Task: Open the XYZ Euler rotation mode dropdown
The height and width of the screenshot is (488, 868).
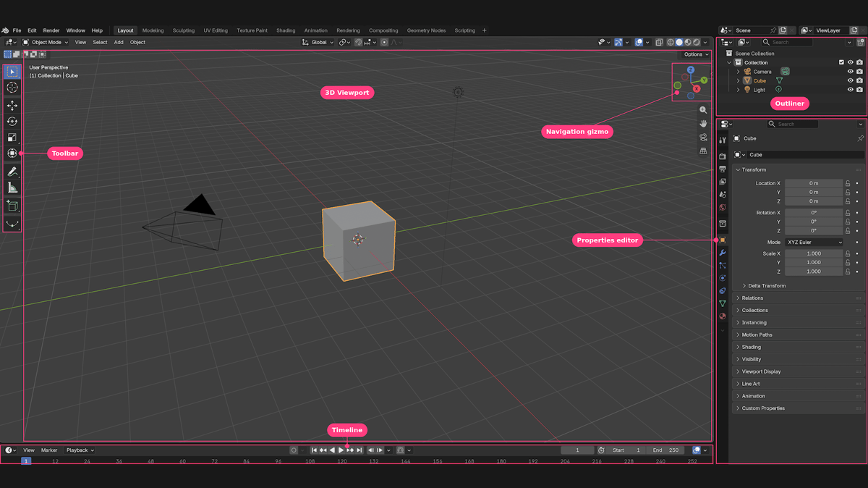Action: [814, 242]
